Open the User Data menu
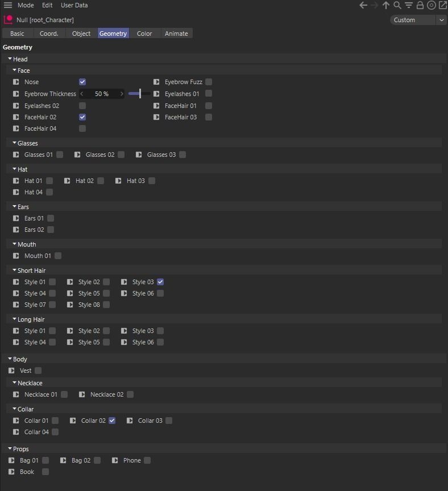This screenshot has height=491, width=448. point(74,5)
